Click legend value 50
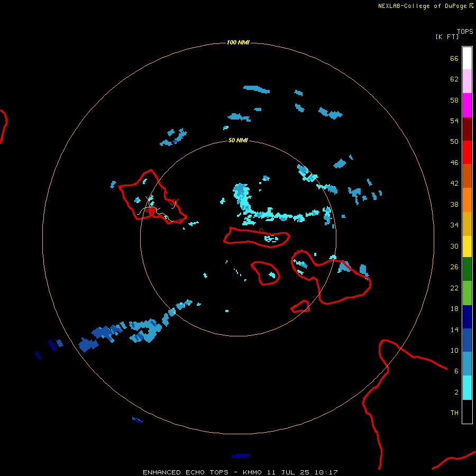476x476 pixels. [x=454, y=141]
